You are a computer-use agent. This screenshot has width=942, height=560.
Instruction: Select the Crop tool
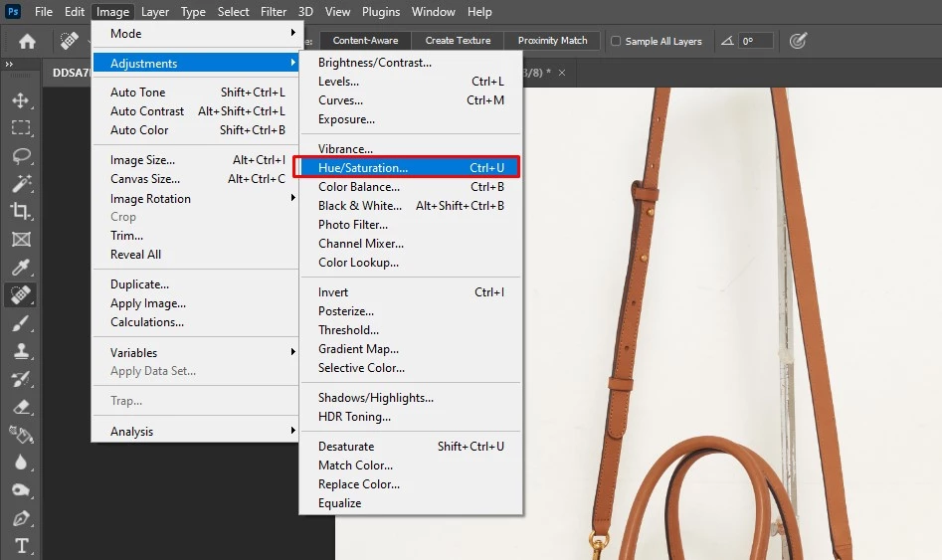21,211
